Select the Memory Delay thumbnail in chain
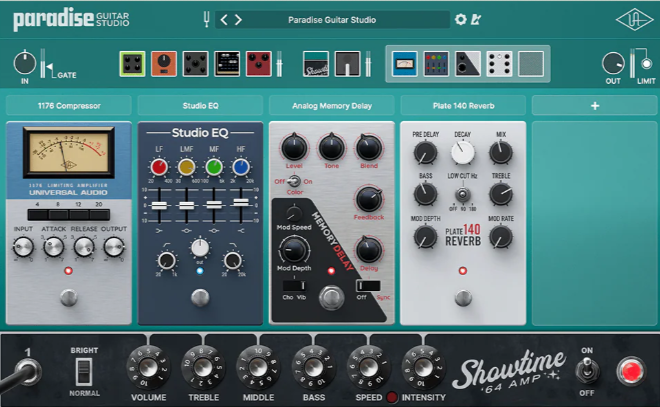 point(468,64)
